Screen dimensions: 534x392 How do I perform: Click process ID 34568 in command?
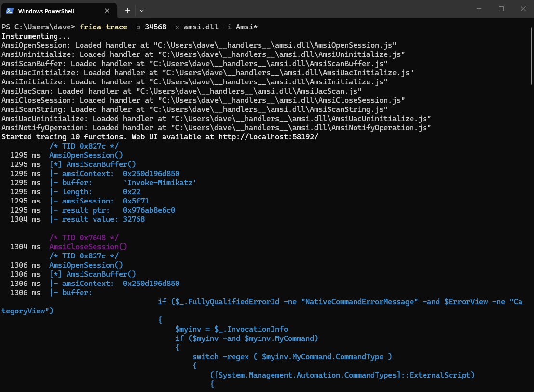point(156,27)
